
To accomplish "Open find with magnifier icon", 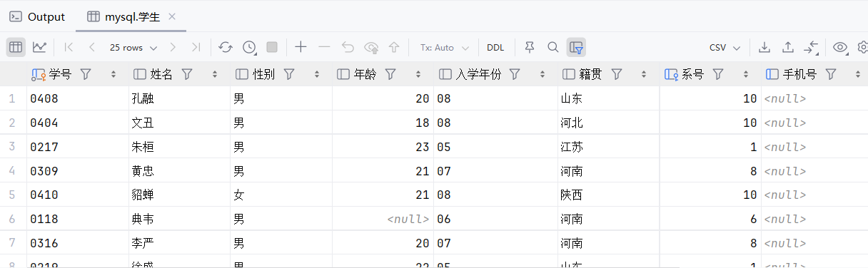I will click(x=552, y=47).
